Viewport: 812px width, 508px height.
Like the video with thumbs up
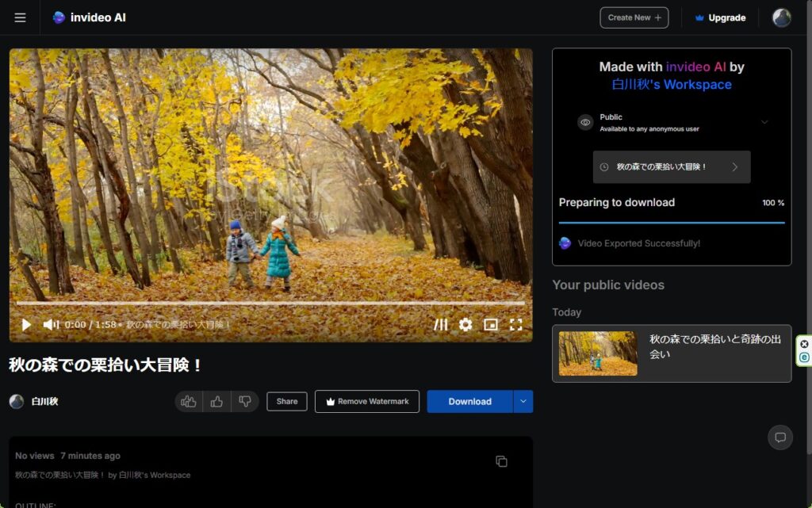[216, 402]
